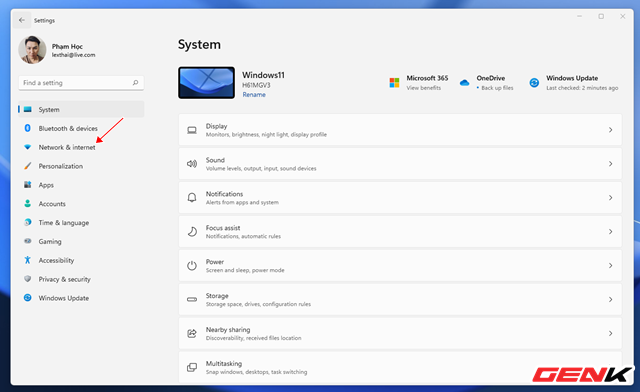Open Bluetooth & devices section
Image resolution: width=640 pixels, height=392 pixels.
click(x=81, y=128)
